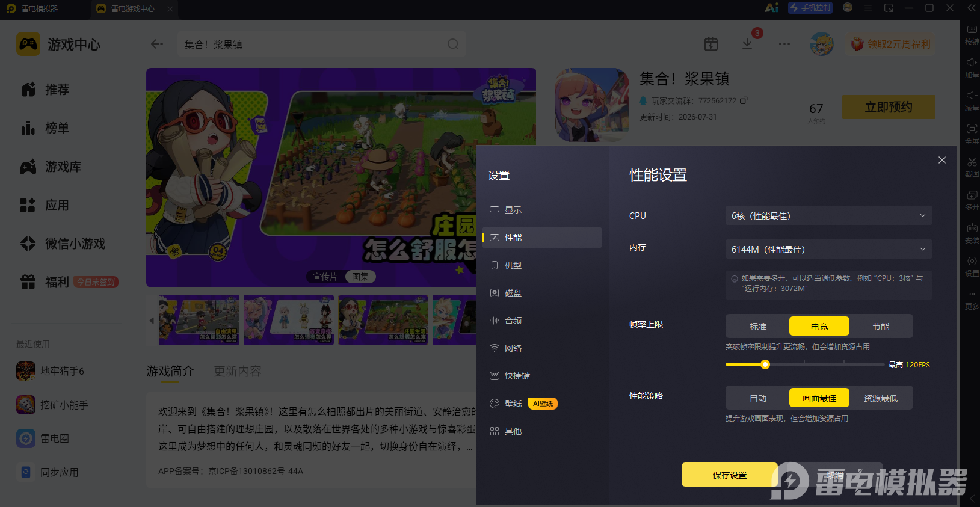Viewport: 980px width, 507px height.
Task: Click the 手机控制 button in title bar
Action: click(811, 8)
